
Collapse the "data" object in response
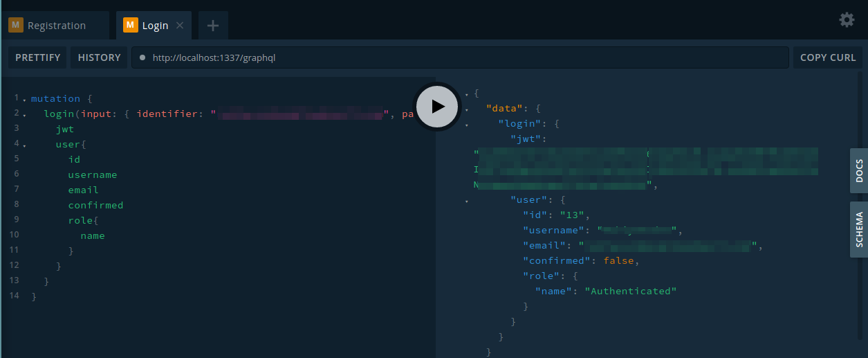pos(467,109)
